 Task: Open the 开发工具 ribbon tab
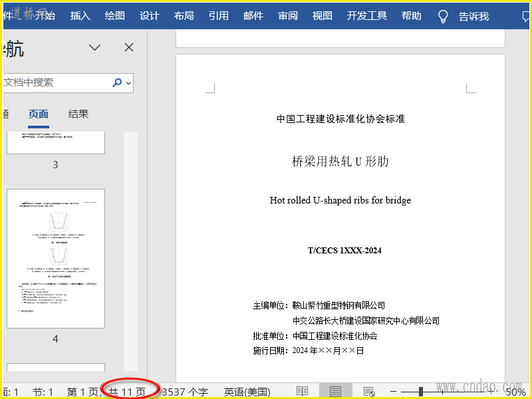(367, 15)
